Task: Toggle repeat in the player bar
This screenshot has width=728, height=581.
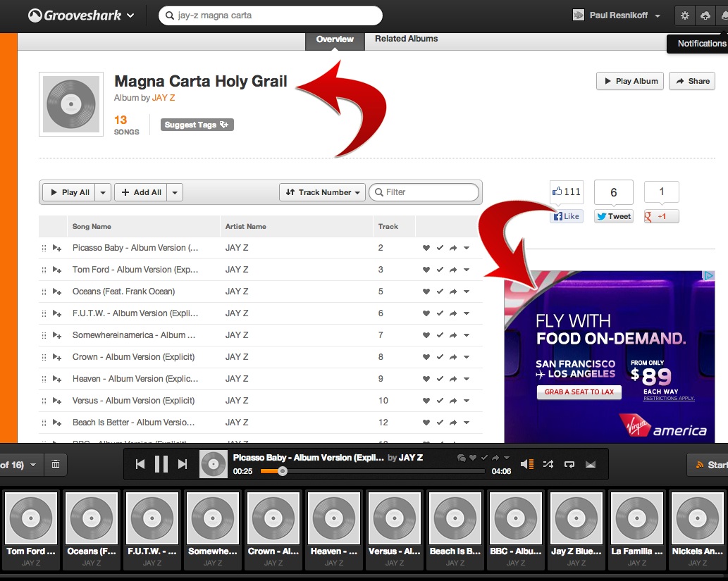Action: click(569, 464)
